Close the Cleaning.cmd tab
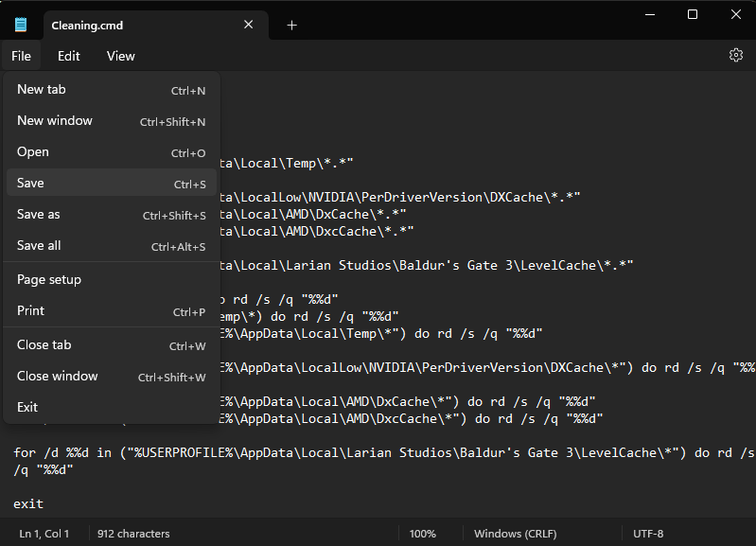 tap(249, 25)
